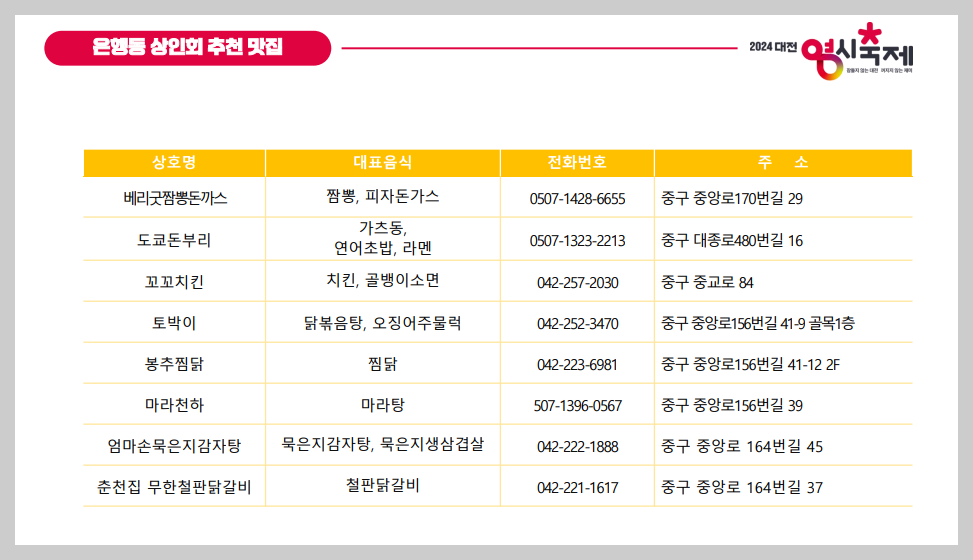The width and height of the screenshot is (973, 560).
Task: Click the menu cell 묵은지감자탕, 묵은지생삼겹살
Action: (383, 445)
